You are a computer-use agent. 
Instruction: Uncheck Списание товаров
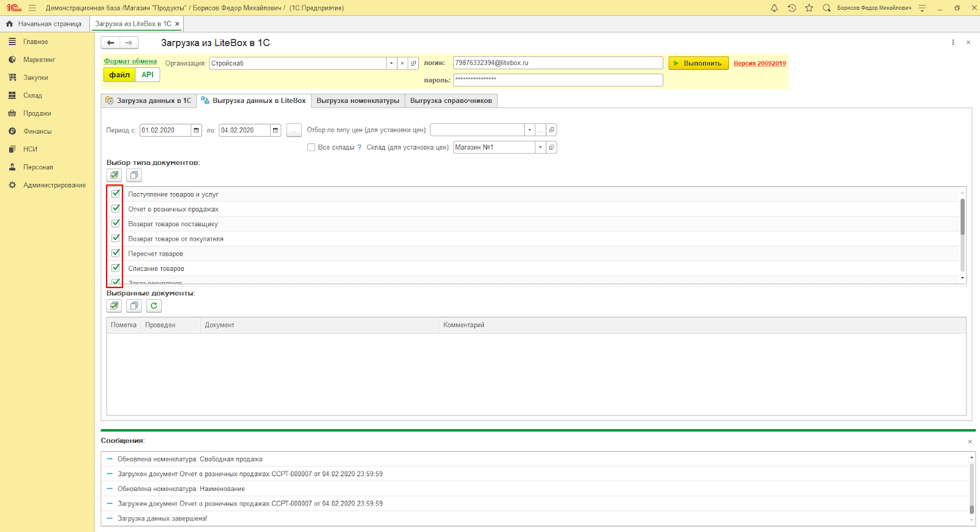(116, 268)
